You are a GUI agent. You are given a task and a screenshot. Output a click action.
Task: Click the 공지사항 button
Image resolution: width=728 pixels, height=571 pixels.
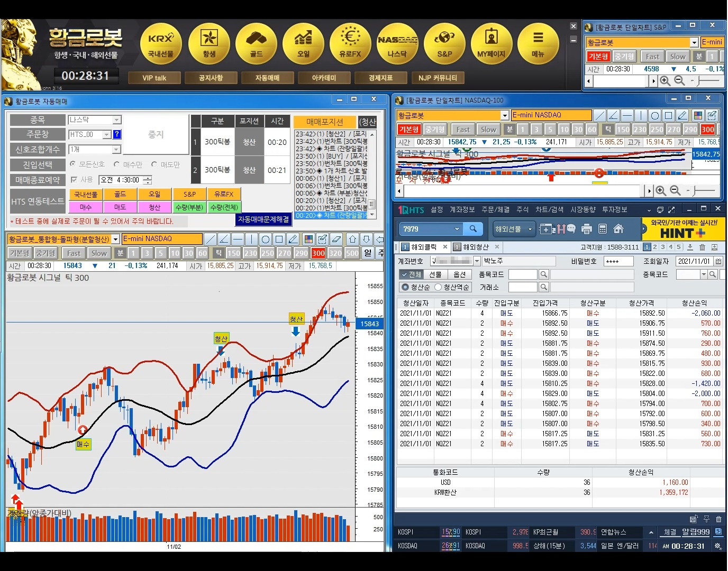(x=211, y=78)
